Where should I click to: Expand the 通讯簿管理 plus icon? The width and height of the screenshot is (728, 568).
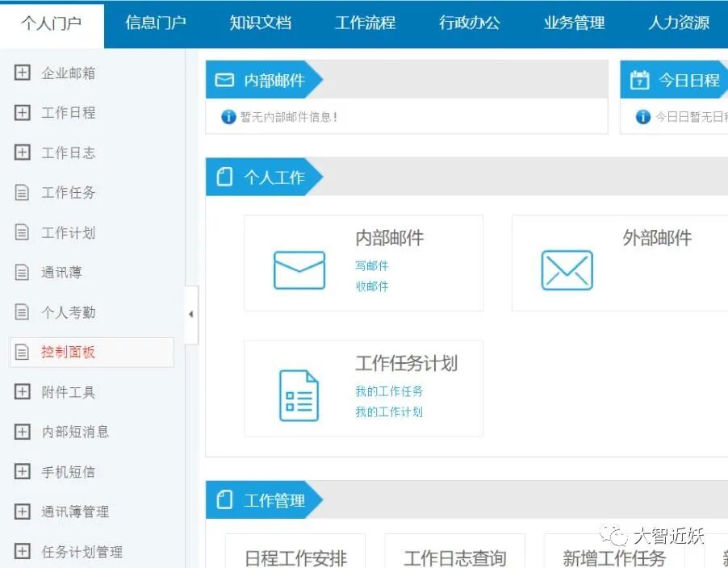23,512
